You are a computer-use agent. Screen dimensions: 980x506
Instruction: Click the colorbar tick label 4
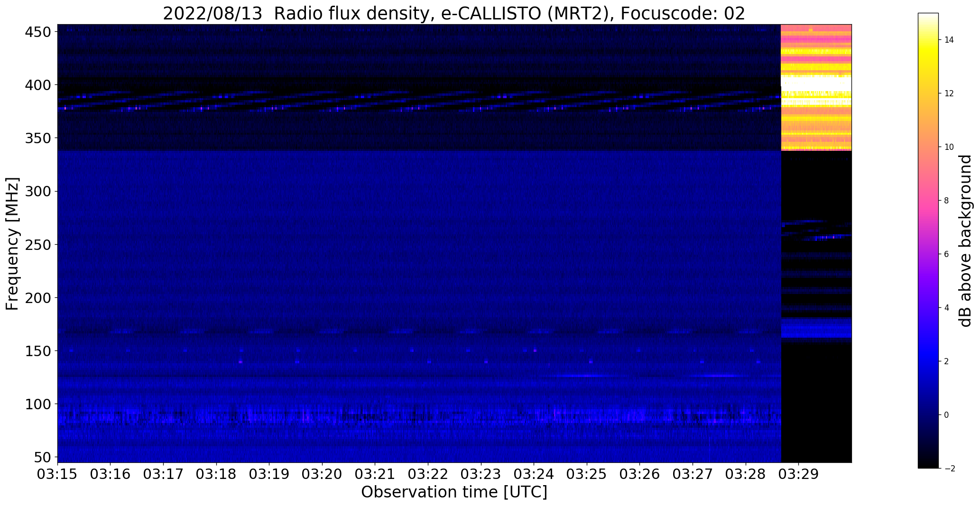pos(946,308)
